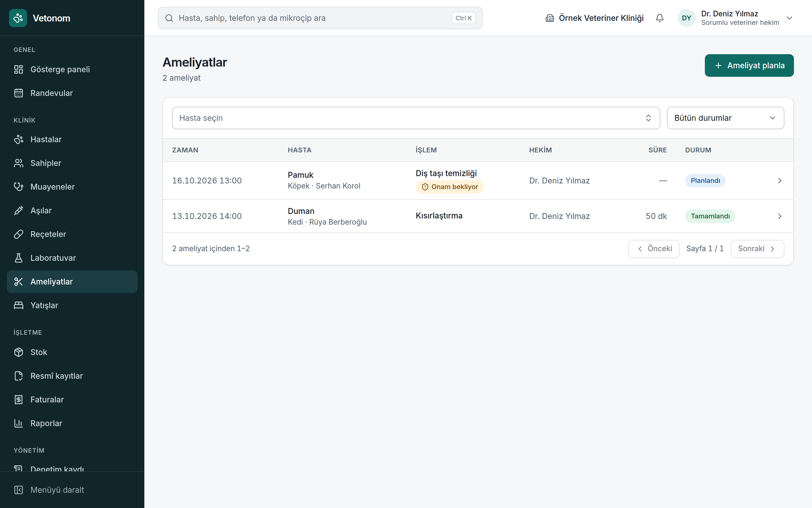This screenshot has height=508, width=812.
Task: Click the Raporlar chart icon
Action: pyautogui.click(x=18, y=423)
